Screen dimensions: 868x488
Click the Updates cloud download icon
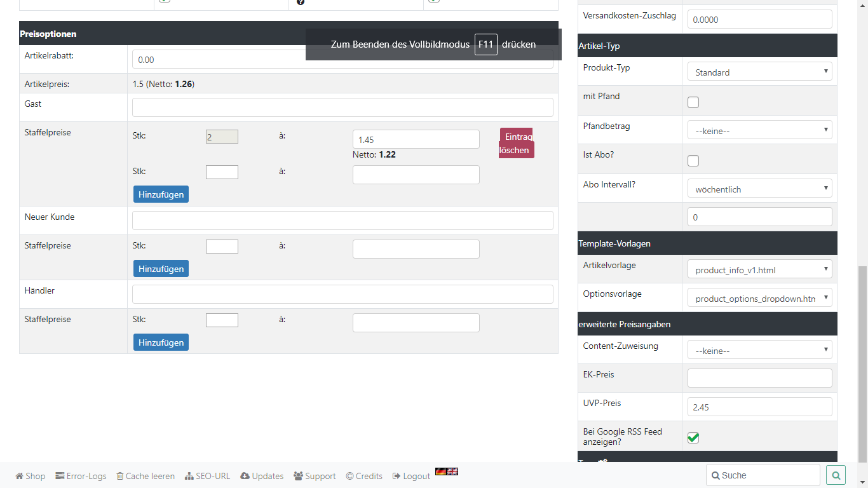click(x=245, y=476)
